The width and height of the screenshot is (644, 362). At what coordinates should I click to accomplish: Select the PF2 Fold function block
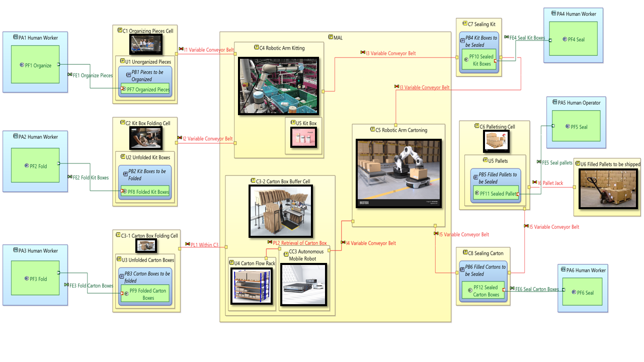[35, 165]
